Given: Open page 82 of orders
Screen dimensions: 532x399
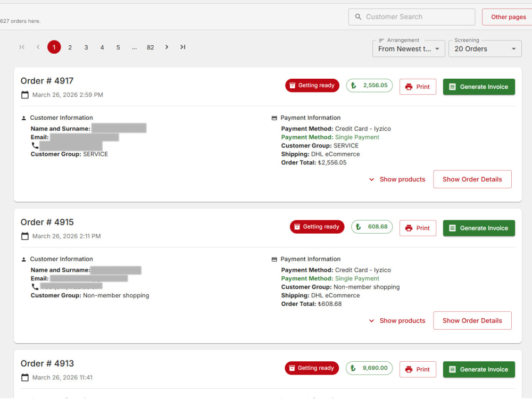Looking at the screenshot, I should tap(151, 47).
